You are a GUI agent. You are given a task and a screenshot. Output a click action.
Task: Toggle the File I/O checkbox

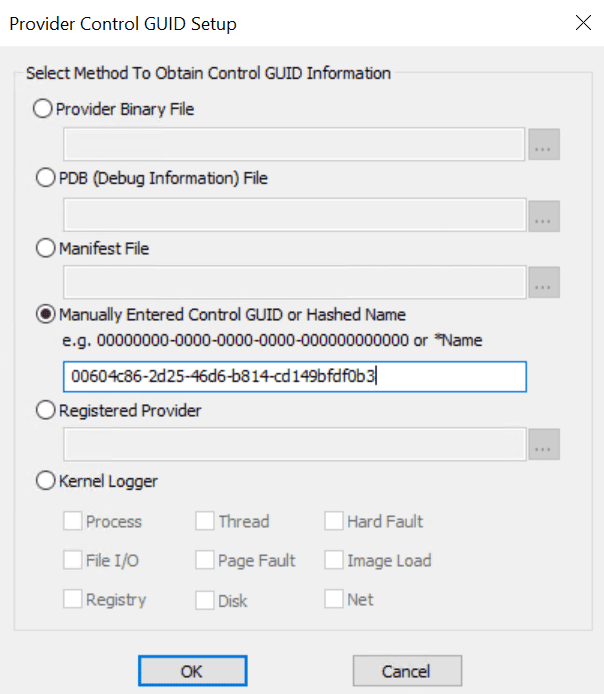pyautogui.click(x=73, y=560)
